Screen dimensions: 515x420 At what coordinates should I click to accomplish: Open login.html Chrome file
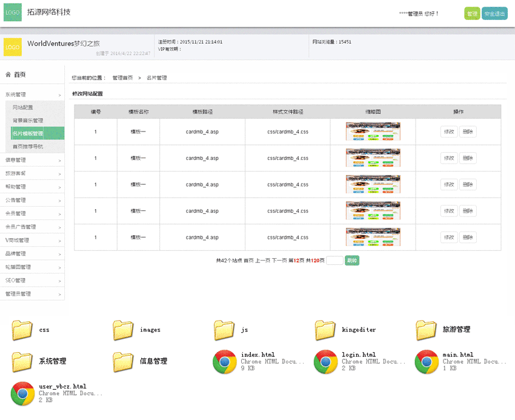[325, 362]
